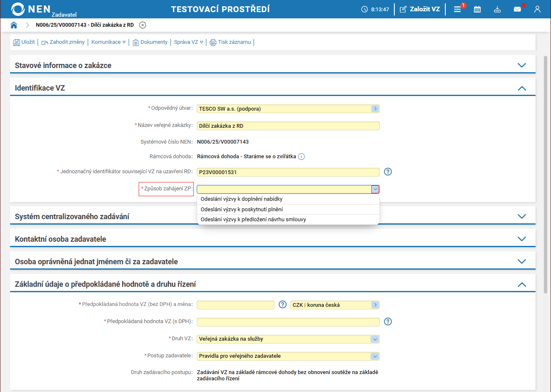The height and width of the screenshot is (392, 551).
Task: Select Odeslání výzvy k doplnění nabídky option
Action: coord(241,199)
